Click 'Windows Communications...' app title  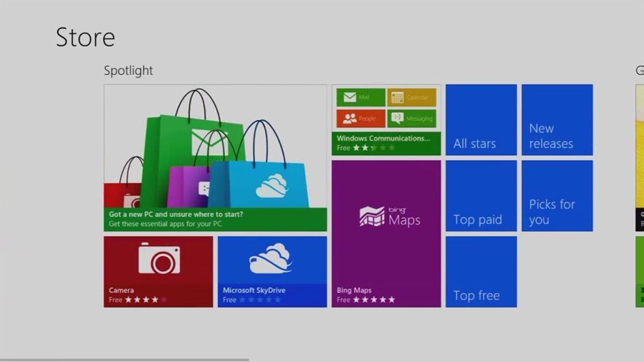click(383, 138)
